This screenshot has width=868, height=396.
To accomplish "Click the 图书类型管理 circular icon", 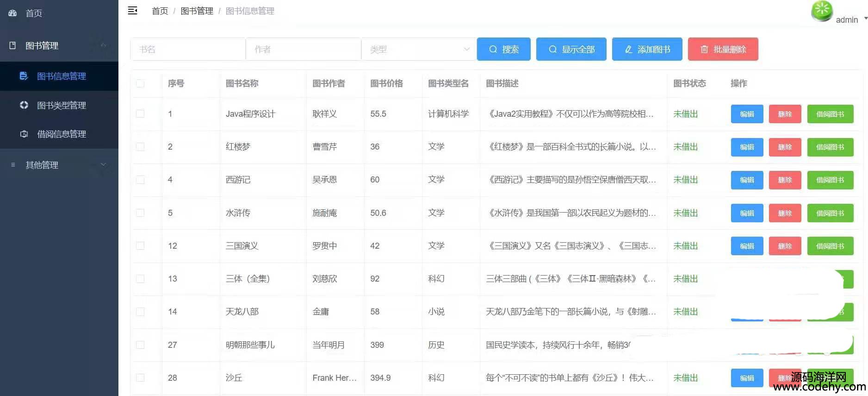I will [24, 105].
